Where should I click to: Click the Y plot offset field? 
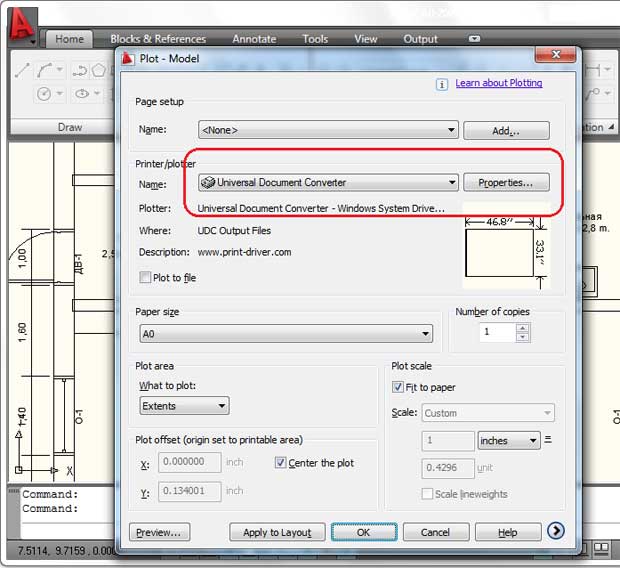[190, 491]
